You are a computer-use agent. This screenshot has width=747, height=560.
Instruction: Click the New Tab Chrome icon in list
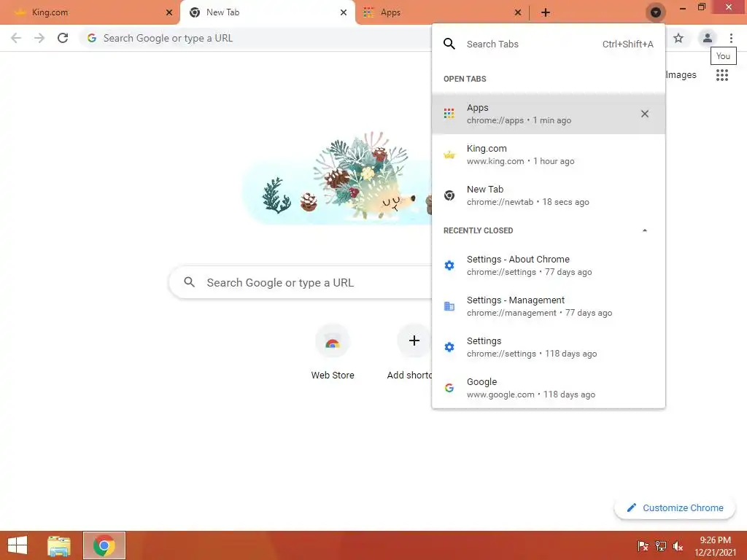pyautogui.click(x=449, y=195)
